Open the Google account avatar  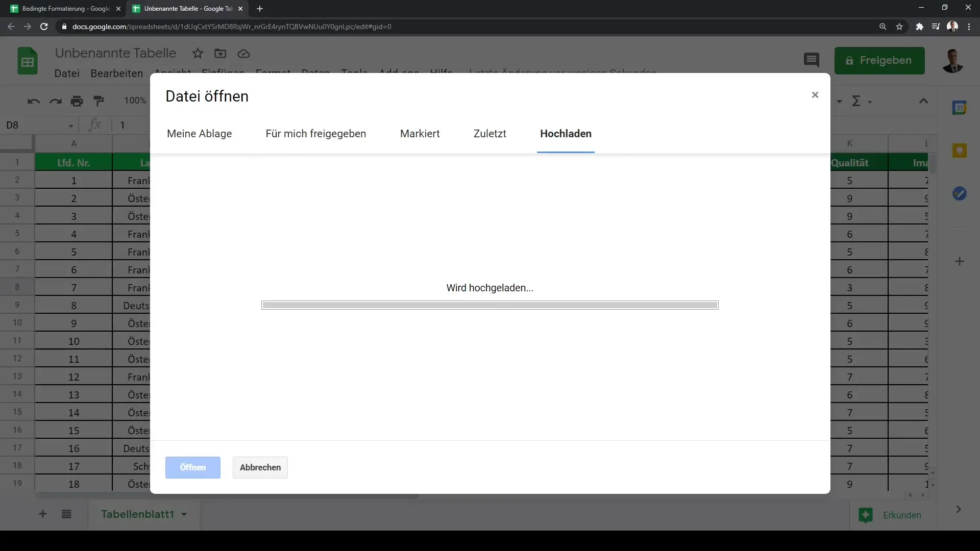[952, 61]
